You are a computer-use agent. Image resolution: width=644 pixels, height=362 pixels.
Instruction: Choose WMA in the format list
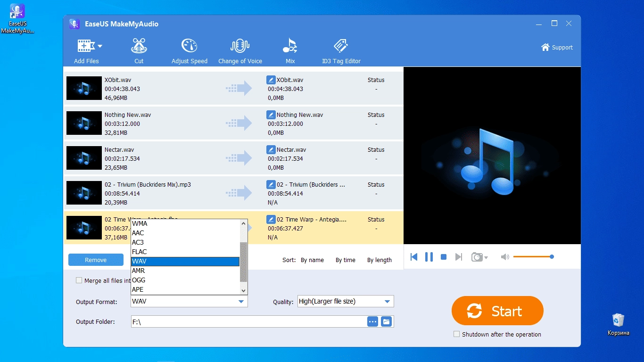coord(185,223)
